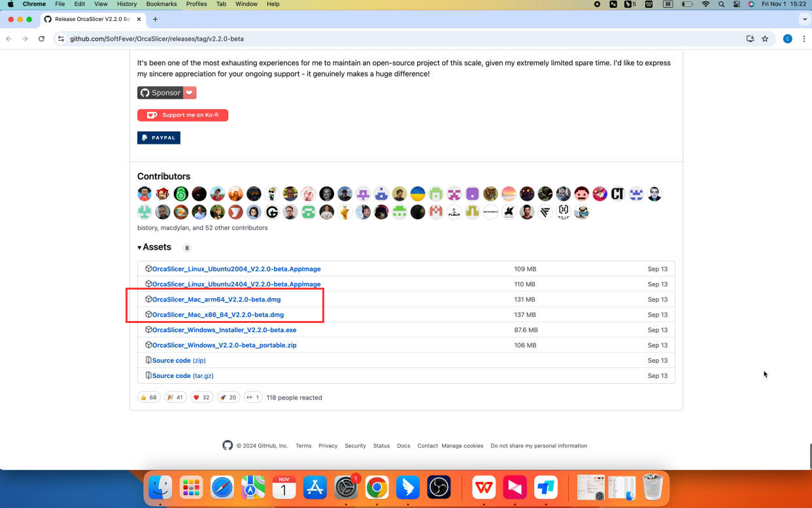Screen dimensions: 812x508
Task: Open Control Center from the menu bar
Action: pyautogui.click(x=737, y=4)
